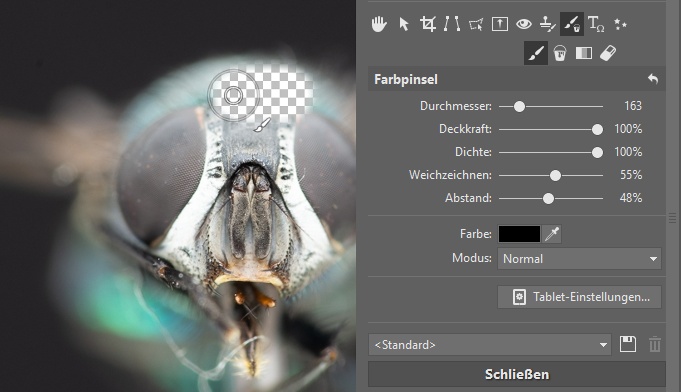
Task: Click the Schließen button
Action: (x=517, y=374)
